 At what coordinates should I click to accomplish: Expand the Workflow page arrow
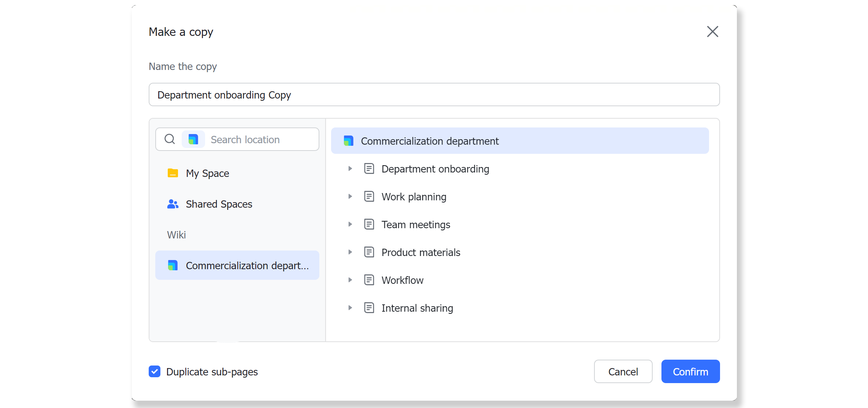[350, 280]
